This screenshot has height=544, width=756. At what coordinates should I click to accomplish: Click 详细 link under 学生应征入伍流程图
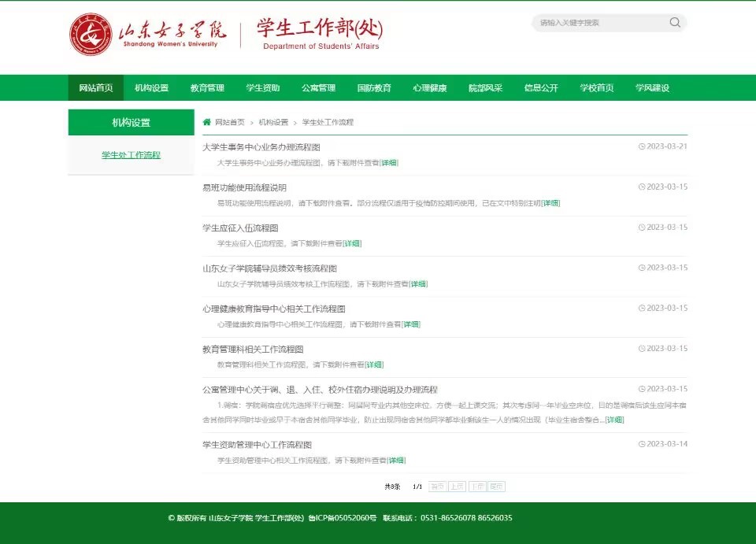click(352, 244)
